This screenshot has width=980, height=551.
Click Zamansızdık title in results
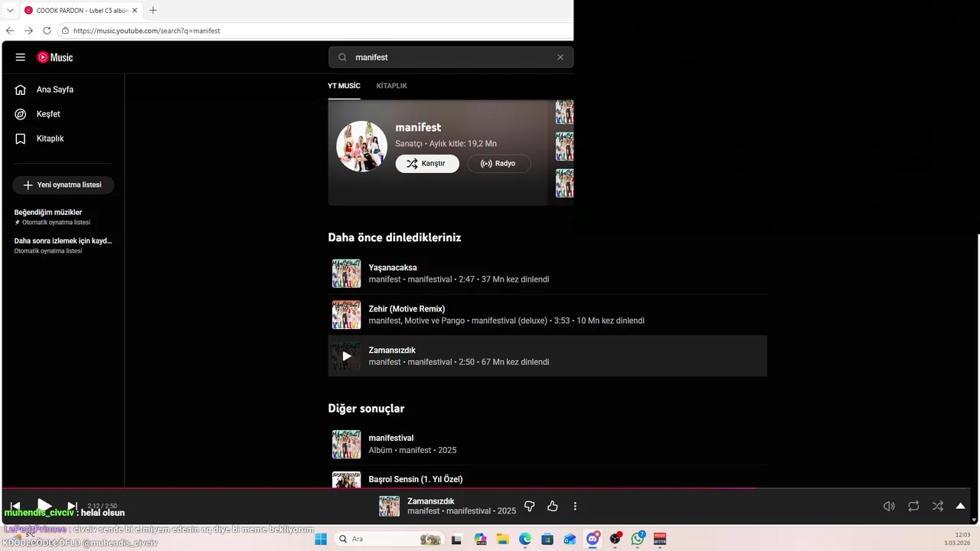[x=392, y=350]
